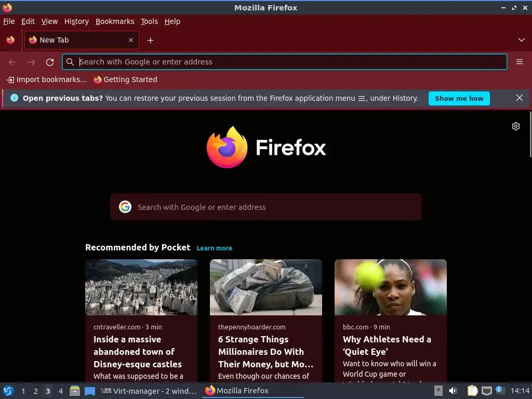Click Learn more next to Pocket
The height and width of the screenshot is (399, 532).
click(215, 248)
